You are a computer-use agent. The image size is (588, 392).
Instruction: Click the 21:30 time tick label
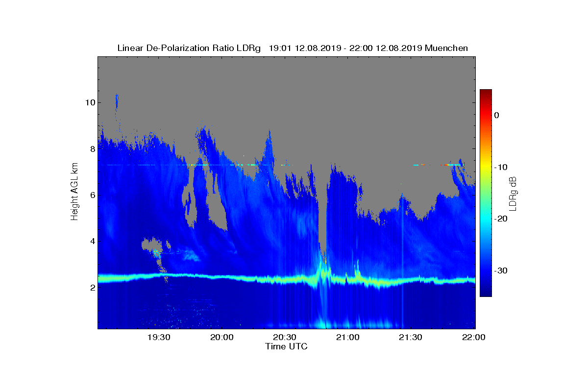411,337
